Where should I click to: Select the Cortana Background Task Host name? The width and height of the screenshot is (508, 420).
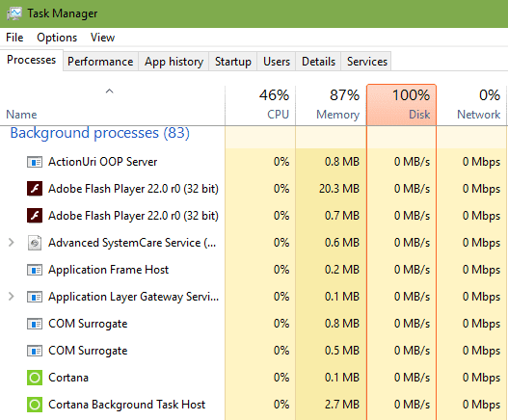click(x=126, y=405)
